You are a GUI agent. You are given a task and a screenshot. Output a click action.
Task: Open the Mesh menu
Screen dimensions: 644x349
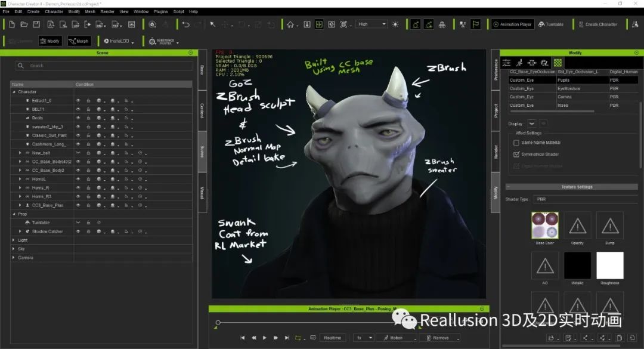[x=90, y=11]
